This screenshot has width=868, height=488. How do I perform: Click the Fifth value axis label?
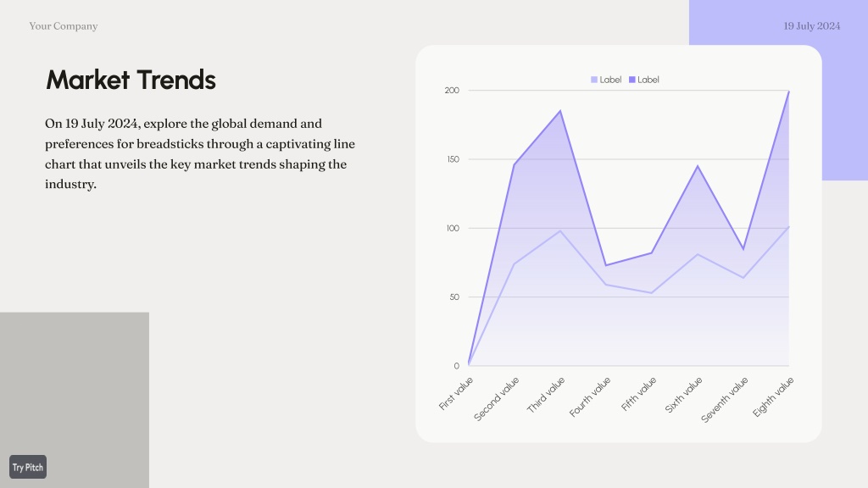[x=639, y=393]
